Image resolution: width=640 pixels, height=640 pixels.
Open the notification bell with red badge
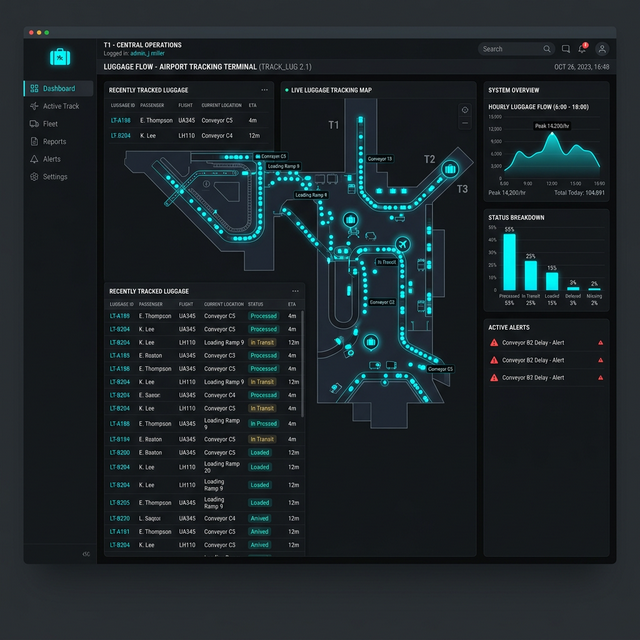(583, 49)
